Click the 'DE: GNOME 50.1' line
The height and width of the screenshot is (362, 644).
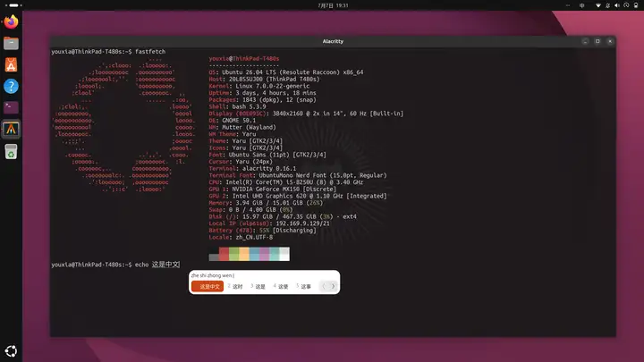232,121
